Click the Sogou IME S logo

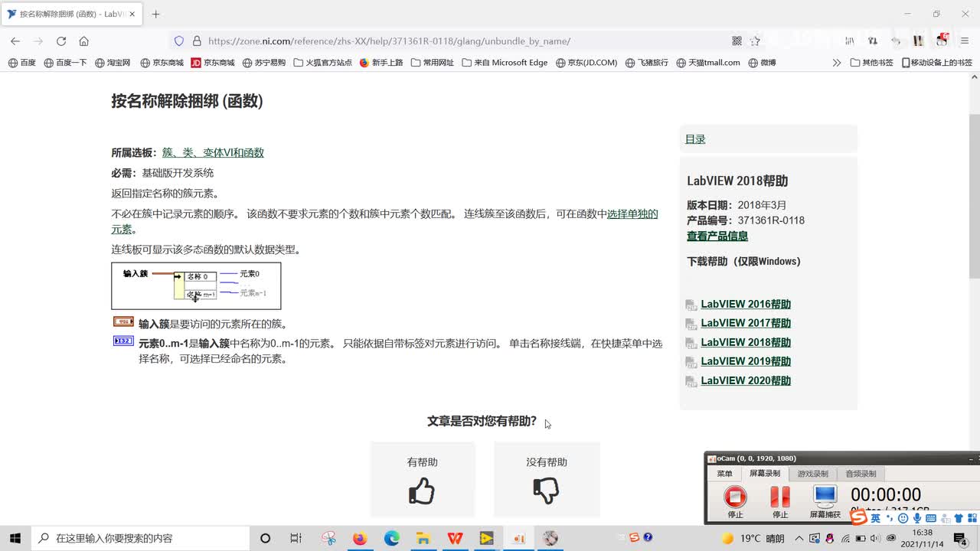[858, 518]
